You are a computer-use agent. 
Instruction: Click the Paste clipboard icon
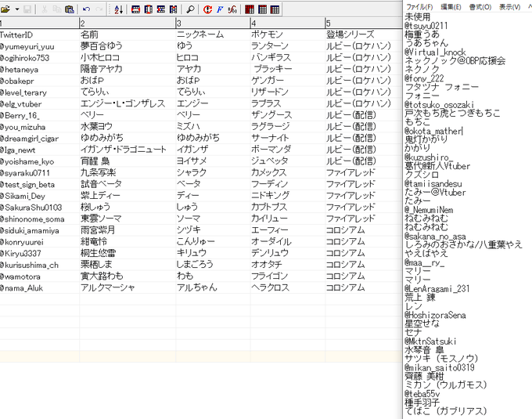tap(69, 9)
